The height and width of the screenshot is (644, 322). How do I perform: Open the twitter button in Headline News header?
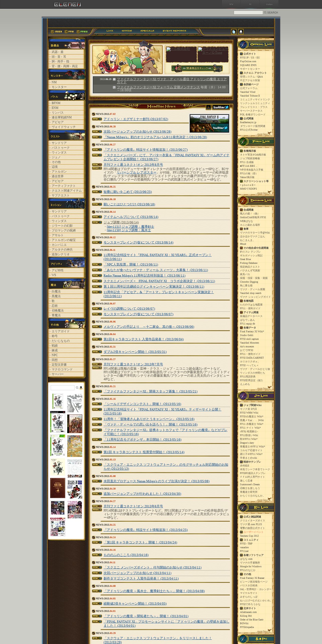coord(221,107)
